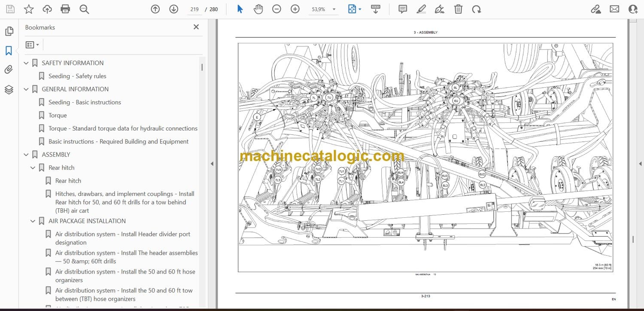Expand the right tools pane arrow
The width and height of the screenshot is (644, 311).
(x=640, y=164)
